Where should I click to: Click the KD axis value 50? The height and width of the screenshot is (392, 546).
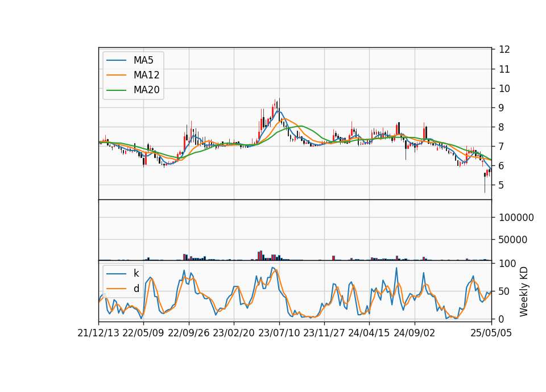504,291
